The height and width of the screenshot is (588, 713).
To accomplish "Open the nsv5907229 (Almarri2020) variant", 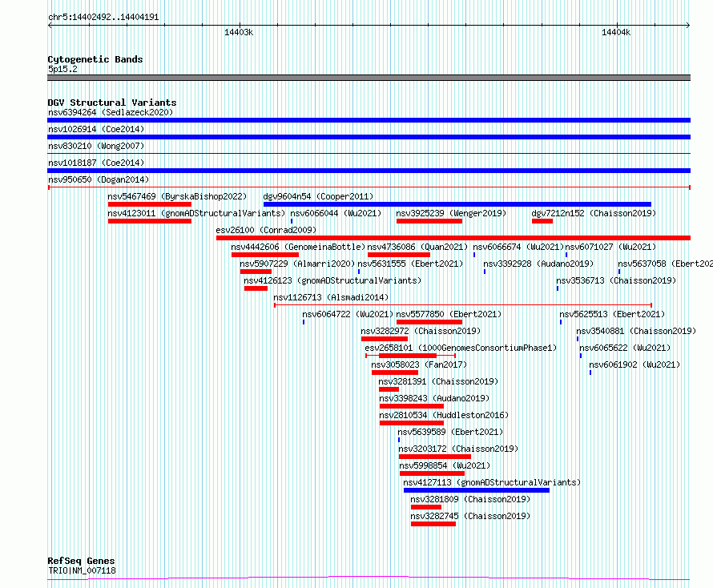I will (297, 264).
